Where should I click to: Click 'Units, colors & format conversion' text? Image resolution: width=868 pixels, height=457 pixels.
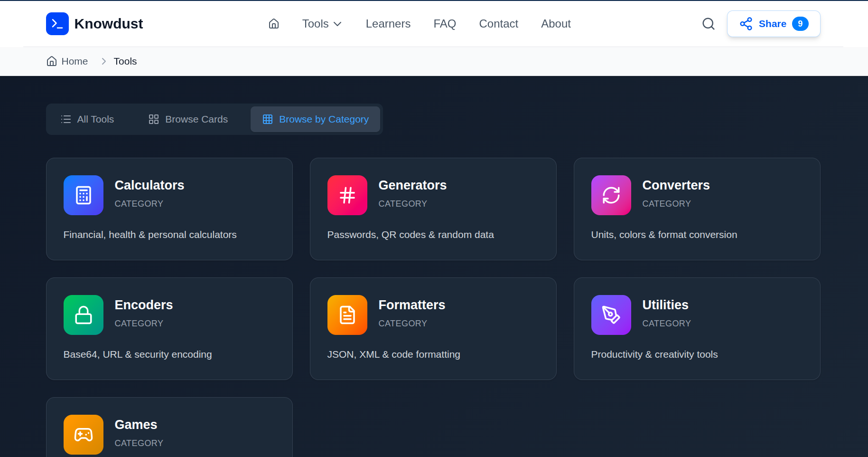click(x=664, y=235)
